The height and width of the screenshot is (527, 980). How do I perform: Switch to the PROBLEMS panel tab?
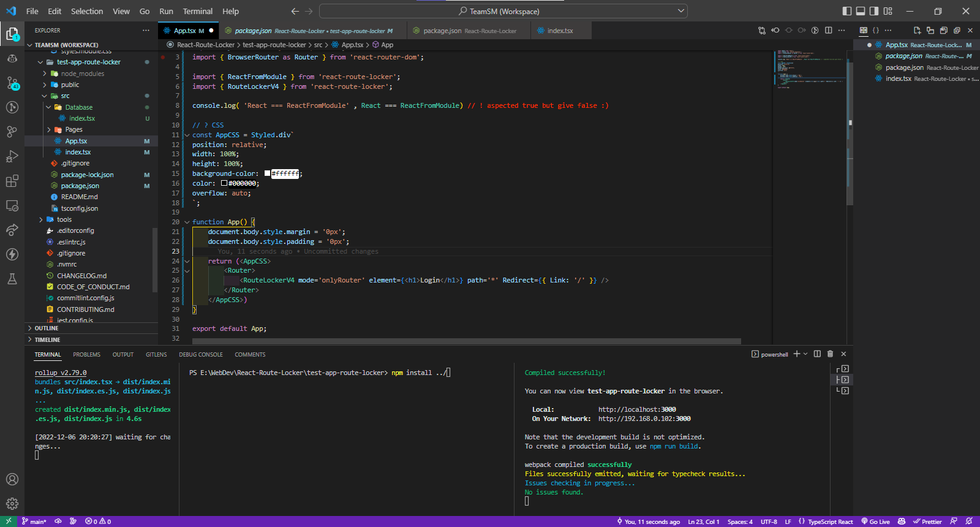pyautogui.click(x=87, y=354)
